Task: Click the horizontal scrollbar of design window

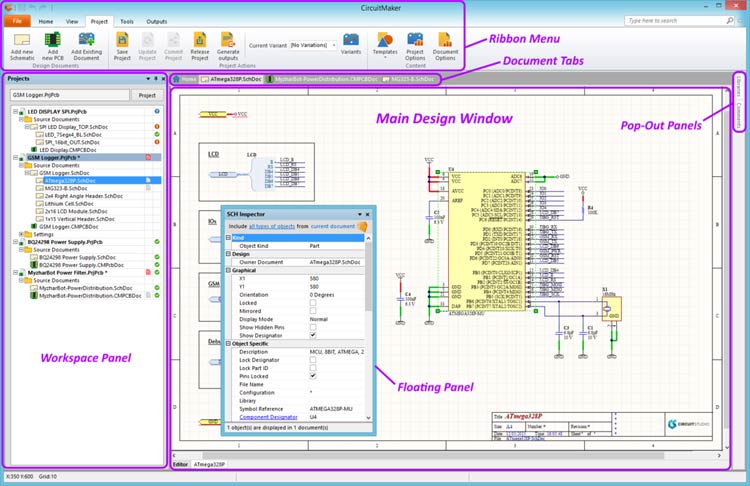Action: click(x=433, y=455)
